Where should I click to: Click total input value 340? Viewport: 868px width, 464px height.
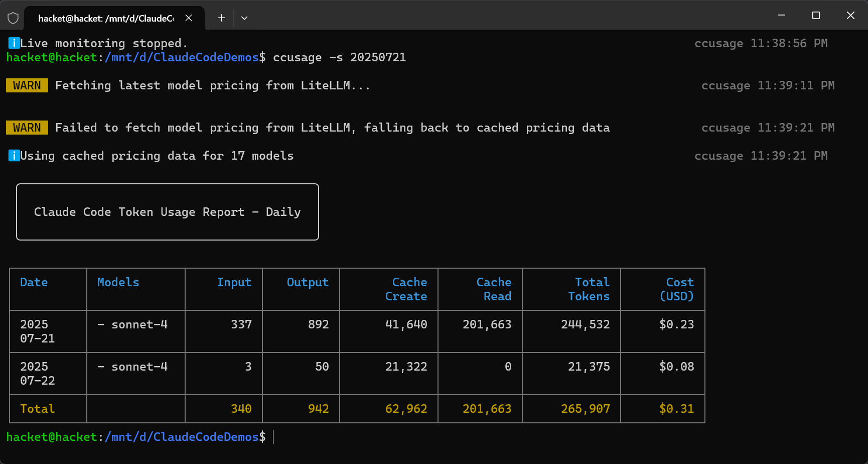pos(241,409)
